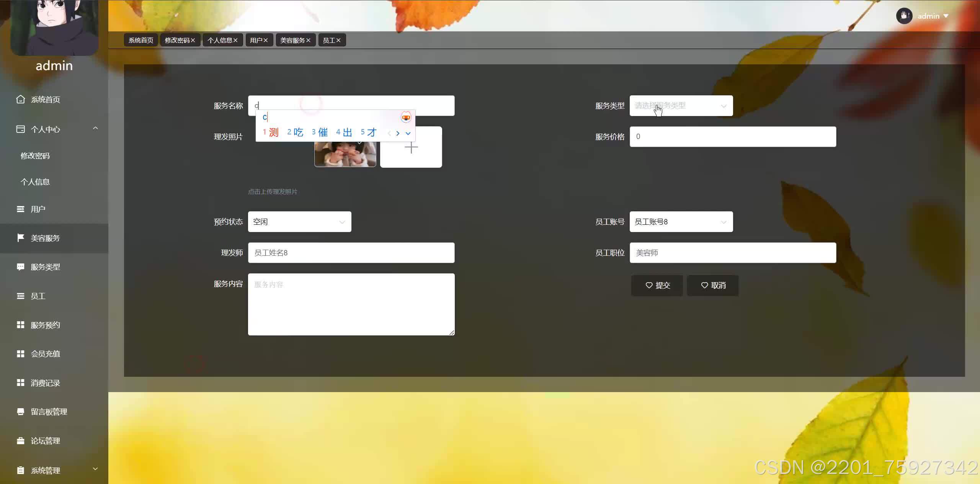The image size is (980, 484).
Task: Click the 提交 button
Action: pos(657,285)
